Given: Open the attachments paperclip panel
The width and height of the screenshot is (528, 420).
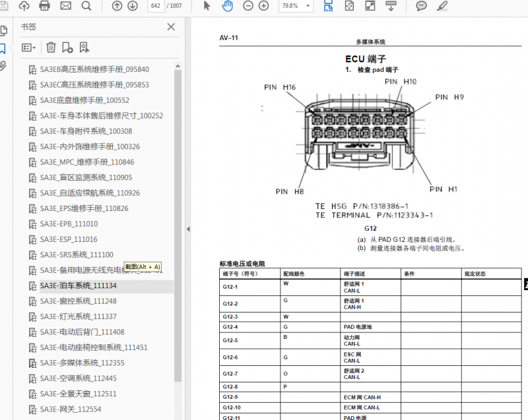Looking at the screenshot, I should point(3,65).
